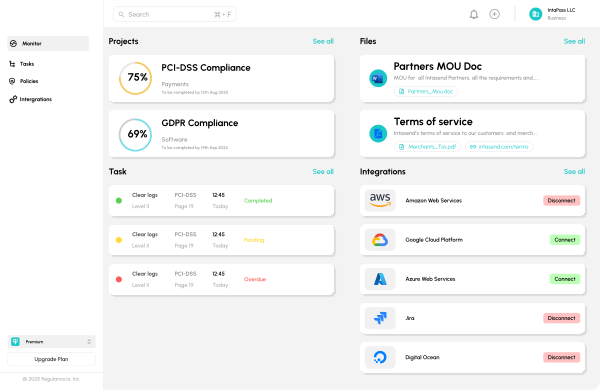The width and height of the screenshot is (600, 390).
Task: Click the Tasks sidebar icon
Action: pyautogui.click(x=12, y=64)
